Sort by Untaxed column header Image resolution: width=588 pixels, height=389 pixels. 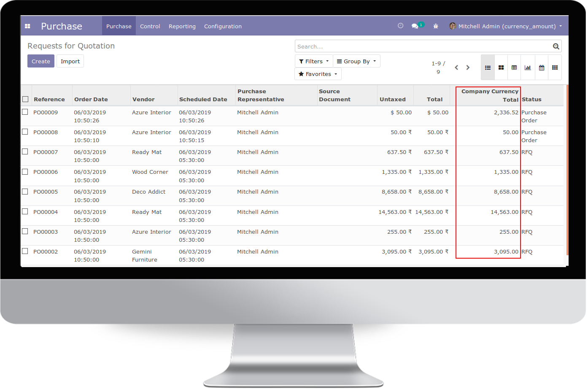(x=393, y=100)
